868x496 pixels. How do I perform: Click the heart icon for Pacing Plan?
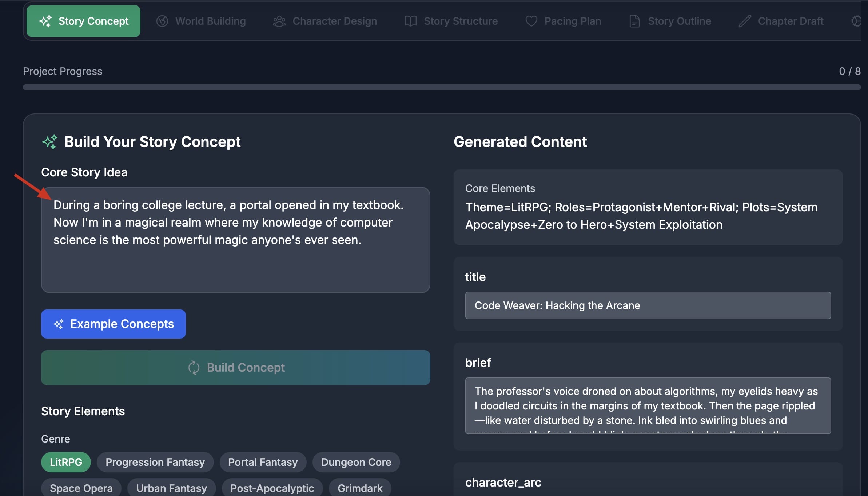531,21
